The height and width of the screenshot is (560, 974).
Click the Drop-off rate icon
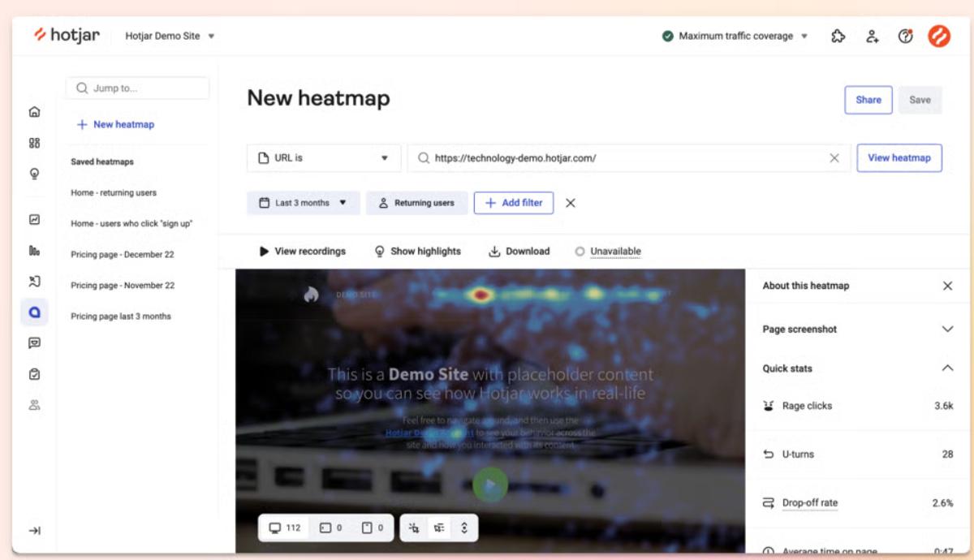point(769,503)
